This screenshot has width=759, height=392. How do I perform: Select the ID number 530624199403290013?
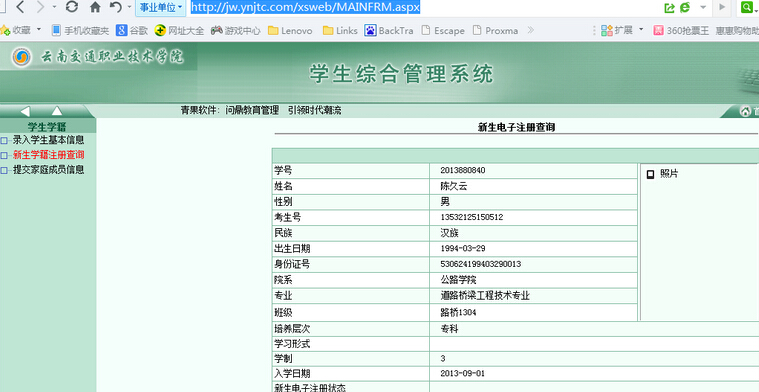(480, 264)
